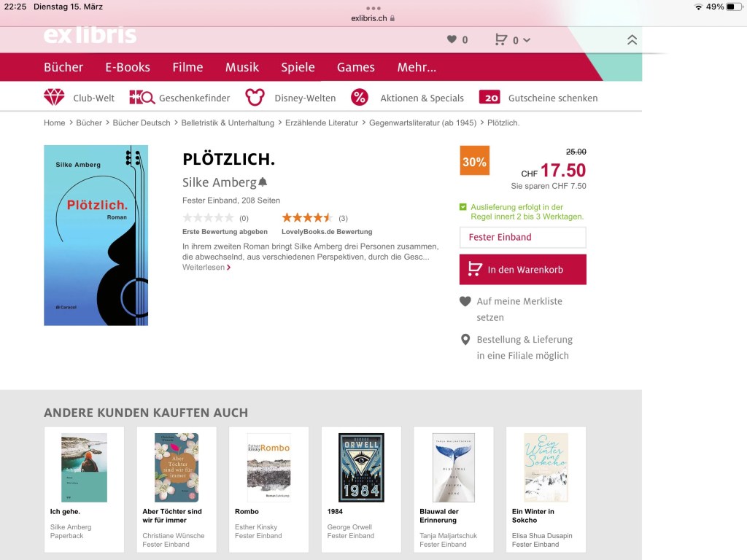The image size is (747, 560).
Task: Click the Club-Welt diamond icon
Action: tap(54, 98)
